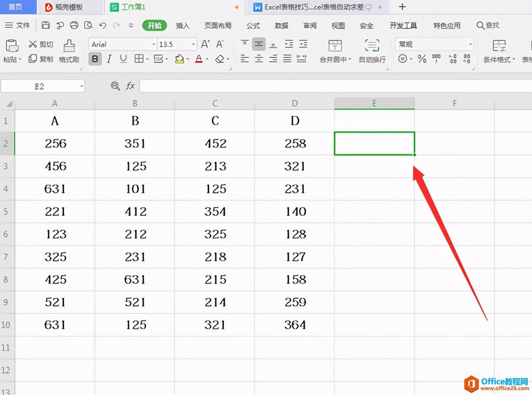Apply thousands separator format

click(436, 59)
